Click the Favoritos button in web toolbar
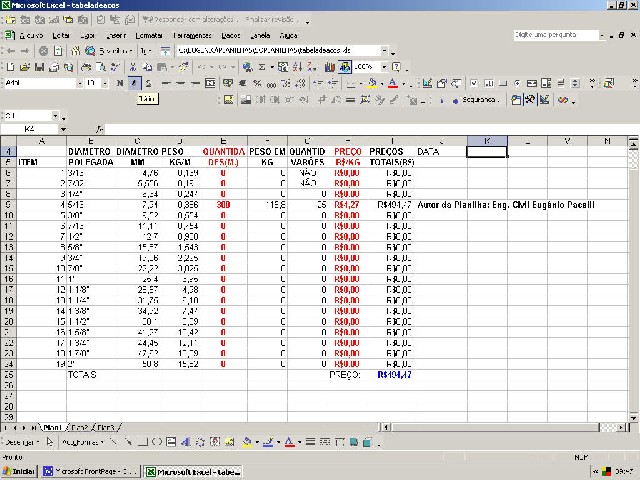This screenshot has height=480, width=640. [116, 51]
